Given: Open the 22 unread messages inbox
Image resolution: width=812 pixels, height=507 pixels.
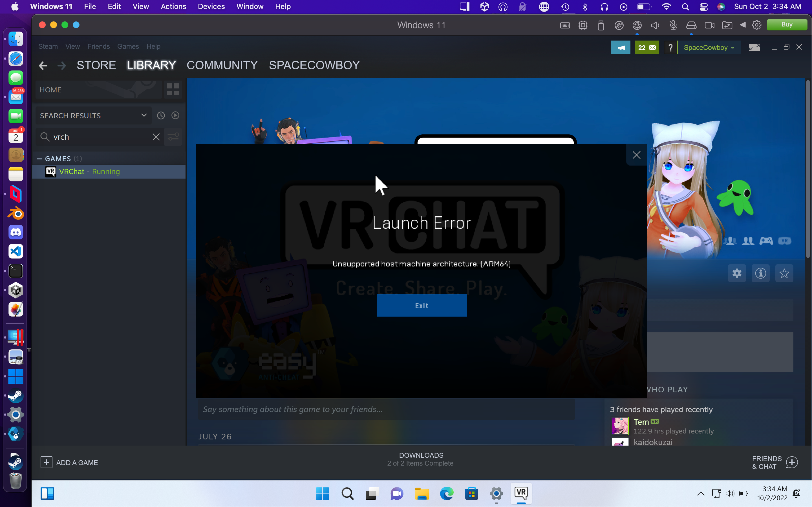Looking at the screenshot, I should (x=646, y=47).
